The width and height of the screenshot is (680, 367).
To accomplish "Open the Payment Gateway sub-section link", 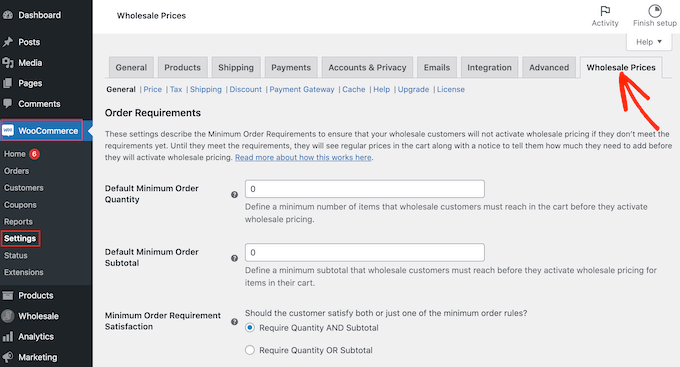I will [302, 89].
